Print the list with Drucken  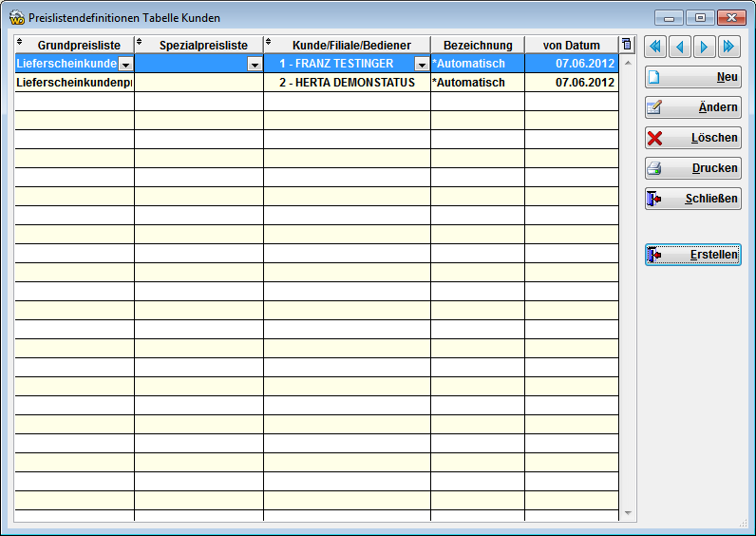click(x=692, y=168)
